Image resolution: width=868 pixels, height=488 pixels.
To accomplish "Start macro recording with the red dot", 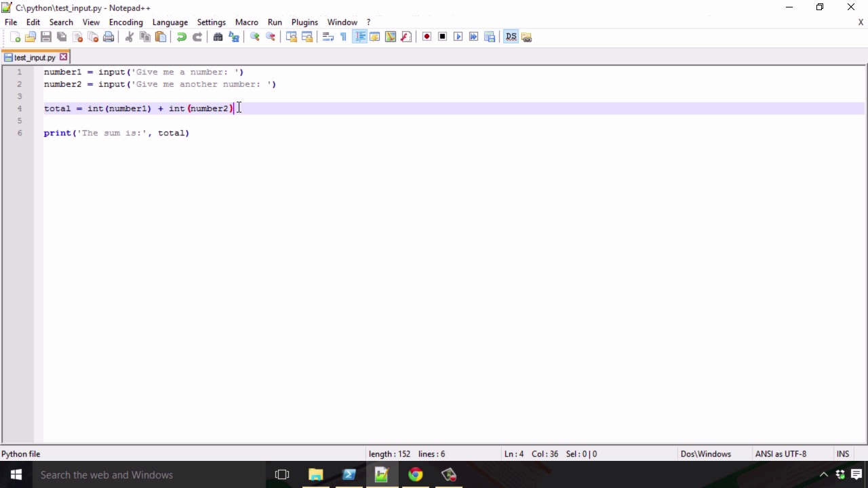I will click(427, 37).
